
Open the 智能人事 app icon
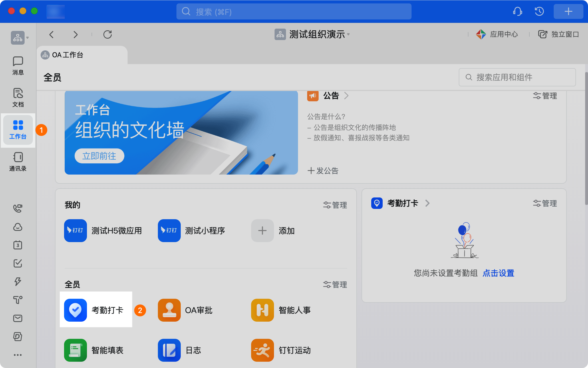[263, 310]
